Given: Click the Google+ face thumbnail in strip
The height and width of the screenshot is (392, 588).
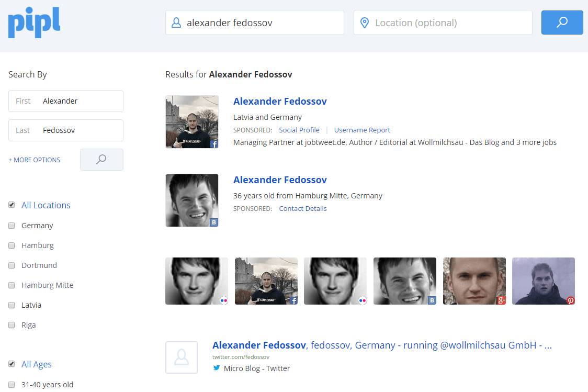Looking at the screenshot, I should click(x=474, y=281).
